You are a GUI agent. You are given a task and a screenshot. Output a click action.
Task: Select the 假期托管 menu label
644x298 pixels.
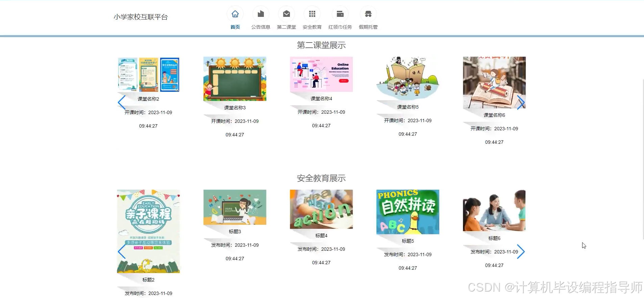click(x=368, y=27)
